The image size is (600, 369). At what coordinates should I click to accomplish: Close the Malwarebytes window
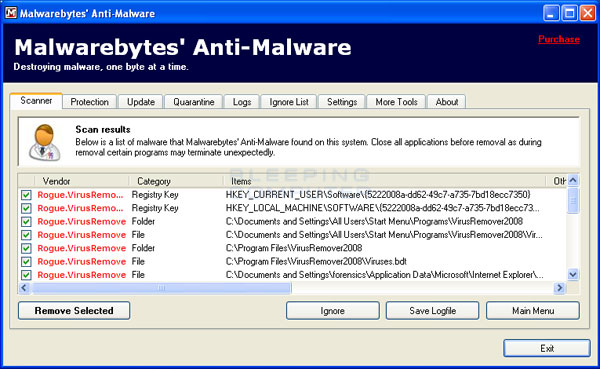click(x=587, y=13)
